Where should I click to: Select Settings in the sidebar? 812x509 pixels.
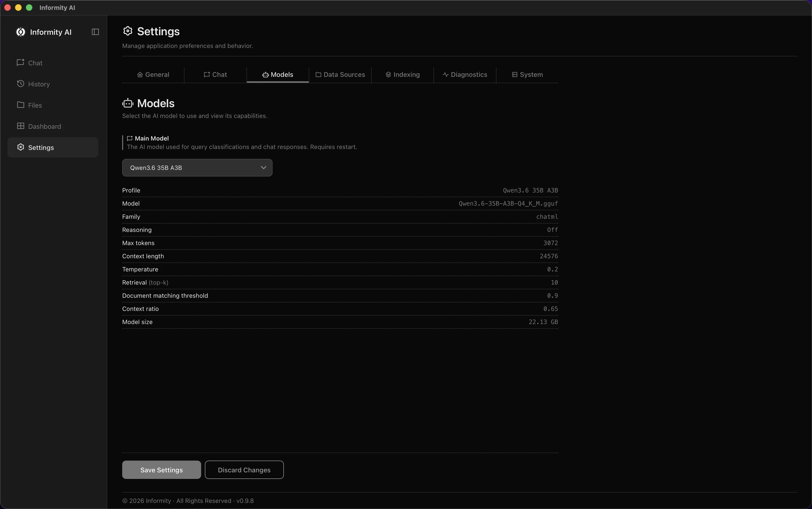[53, 147]
